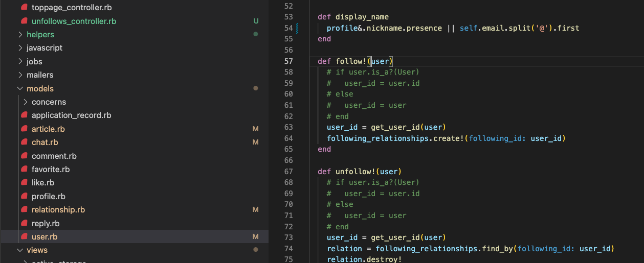Click Ruby icon next to article.rb
644x263 pixels.
click(24, 129)
